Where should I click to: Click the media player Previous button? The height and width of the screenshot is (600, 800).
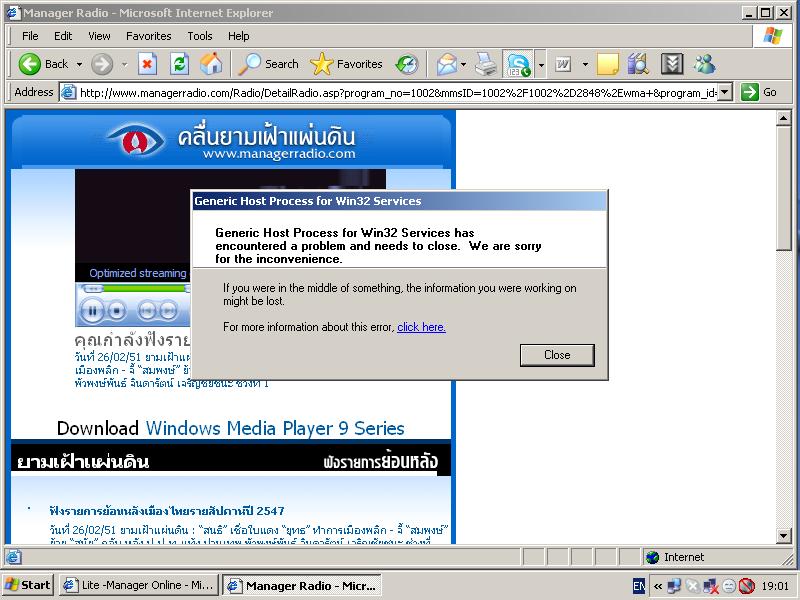point(146,310)
